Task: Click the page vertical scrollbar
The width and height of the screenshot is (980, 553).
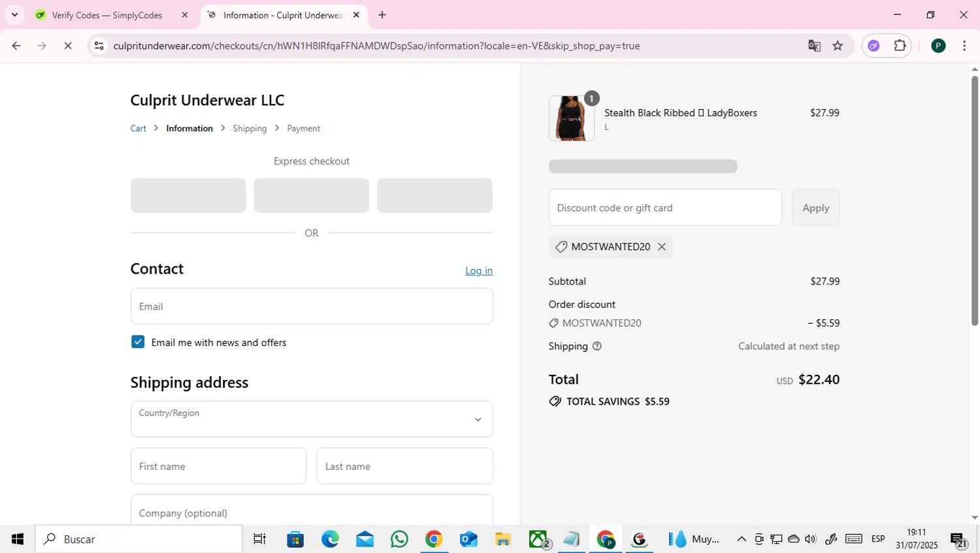Action: pyautogui.click(x=974, y=202)
